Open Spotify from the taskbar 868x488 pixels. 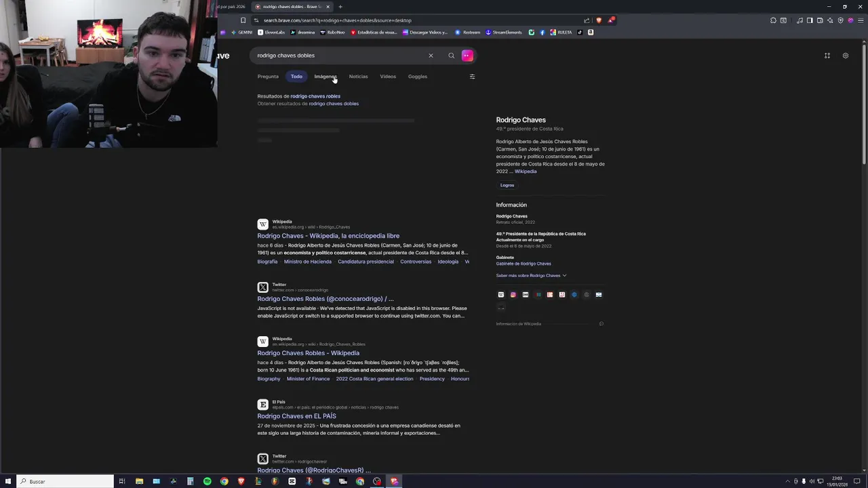point(208,481)
